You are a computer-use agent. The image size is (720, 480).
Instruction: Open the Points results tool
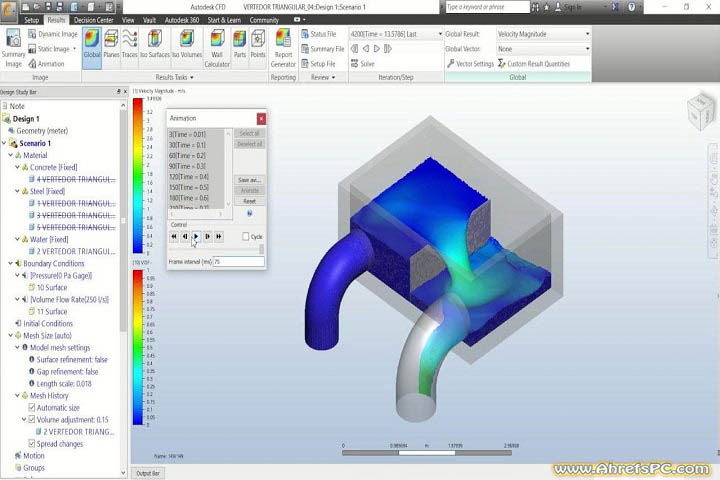[258, 44]
